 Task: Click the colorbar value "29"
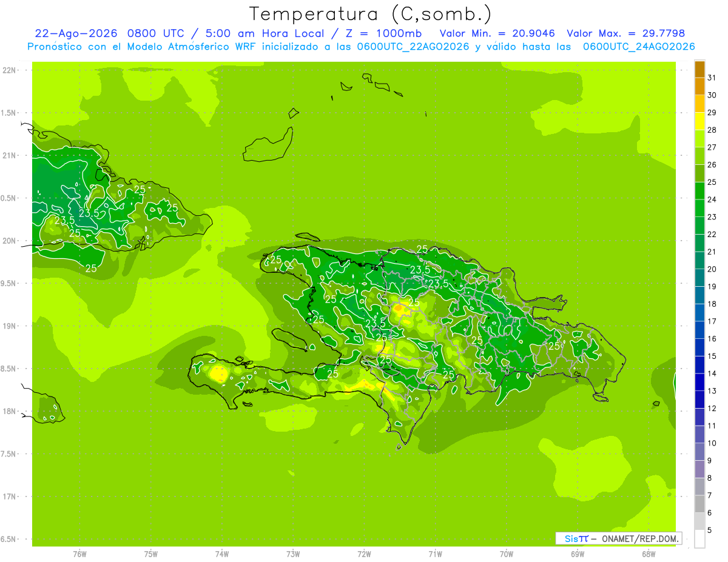pyautogui.click(x=712, y=112)
